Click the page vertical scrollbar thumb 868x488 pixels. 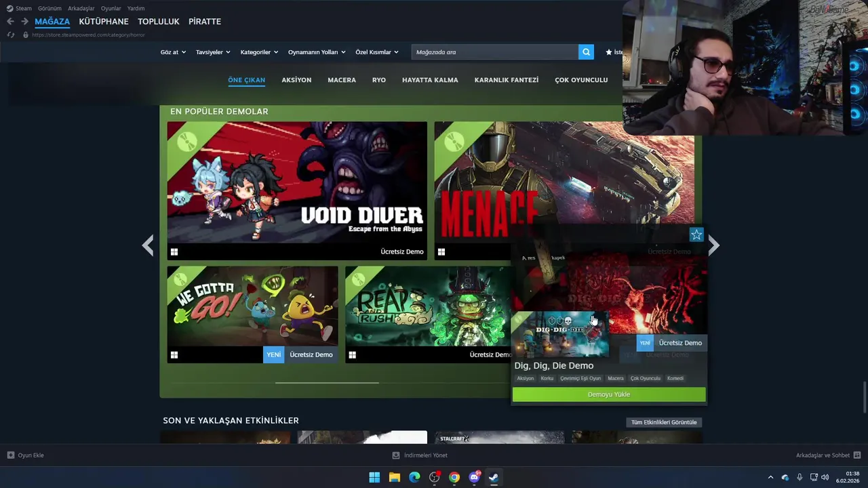(x=864, y=396)
